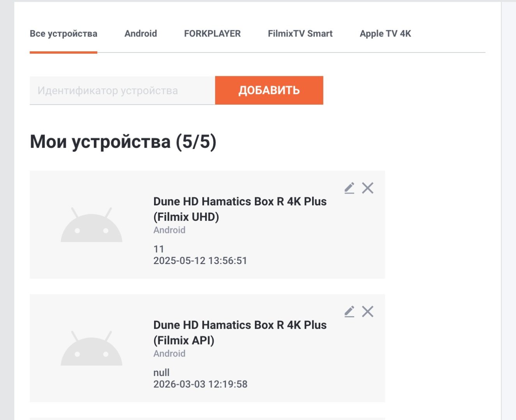The image size is (516, 420).
Task: Click the date 2025-05-12 13:56:51
Action: click(x=200, y=261)
